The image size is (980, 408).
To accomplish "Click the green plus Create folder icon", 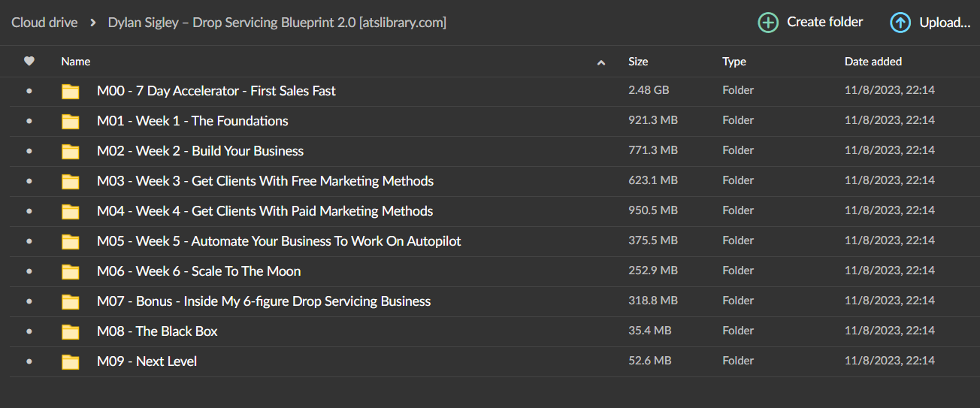I will point(768,23).
